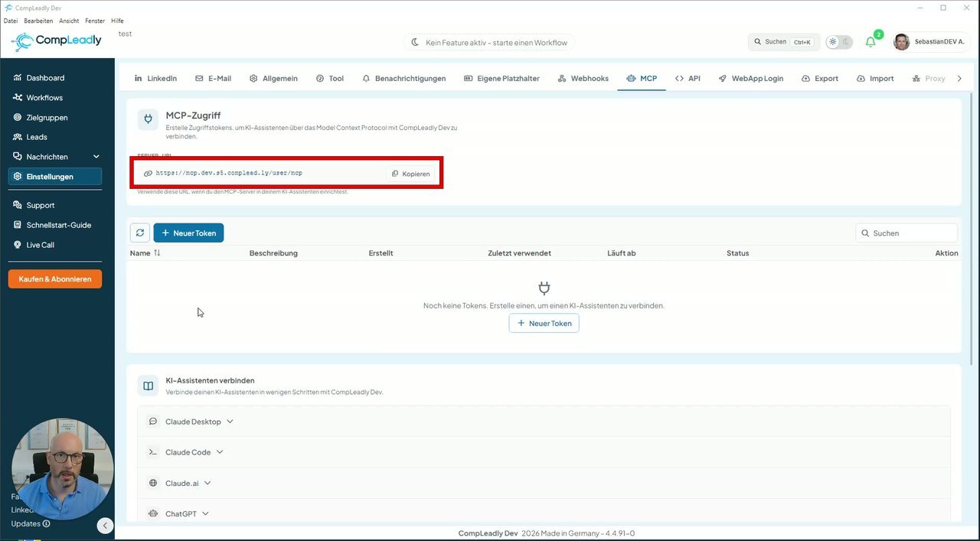
Task: Click the blue Neuer Token button
Action: [x=188, y=233]
